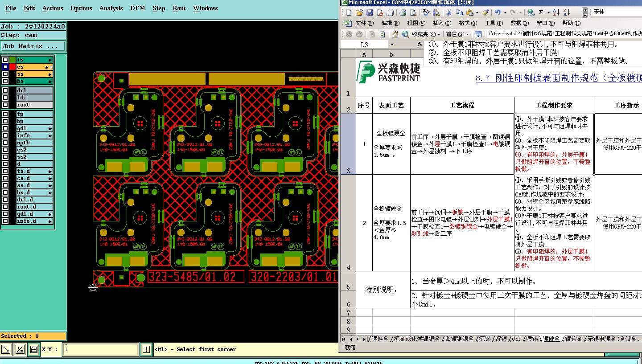Select column B header in Excel
642x364 pixels.
tap(391, 54)
